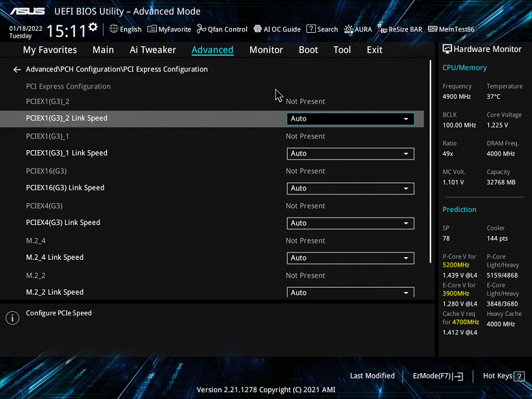Open M.2_2 Link Speed dropdown
Screen dimensions: 532x399
[x=351, y=293]
